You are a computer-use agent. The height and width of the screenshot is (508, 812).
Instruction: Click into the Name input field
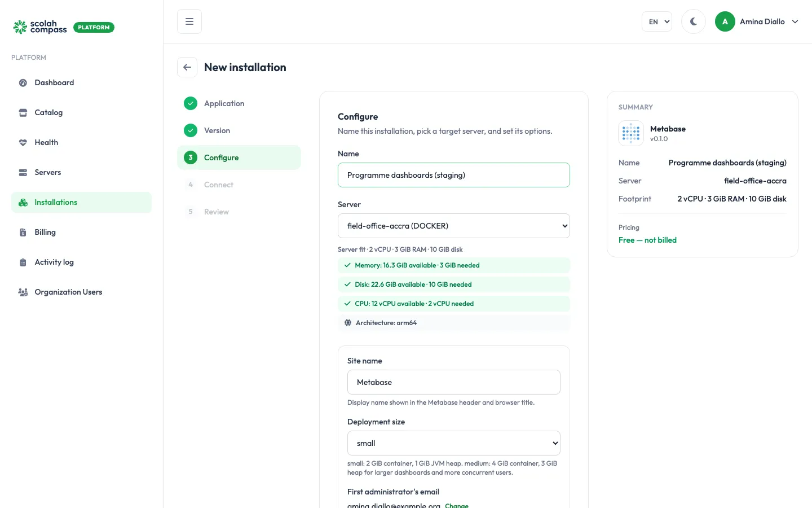(454, 175)
